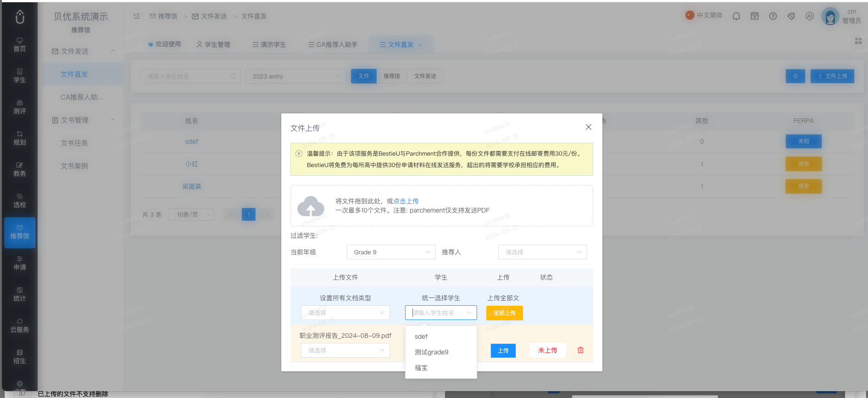Click the orange 全部上传 button

pos(505,313)
